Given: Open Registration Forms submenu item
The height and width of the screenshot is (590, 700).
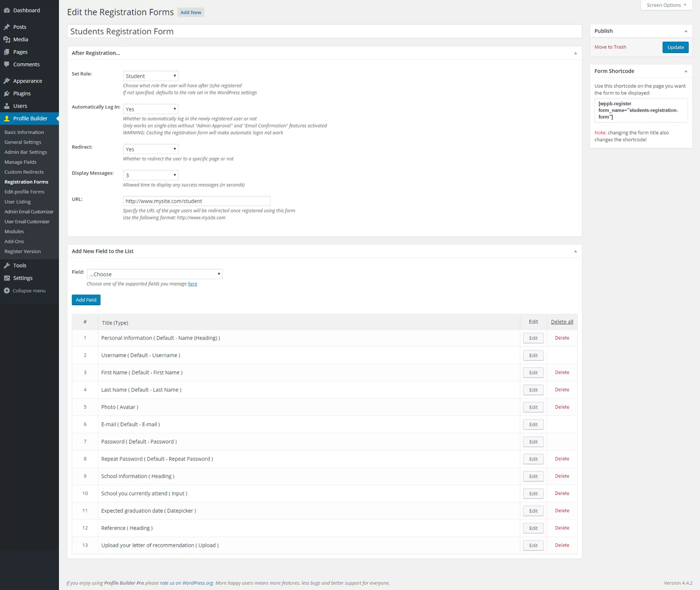Looking at the screenshot, I should [26, 182].
